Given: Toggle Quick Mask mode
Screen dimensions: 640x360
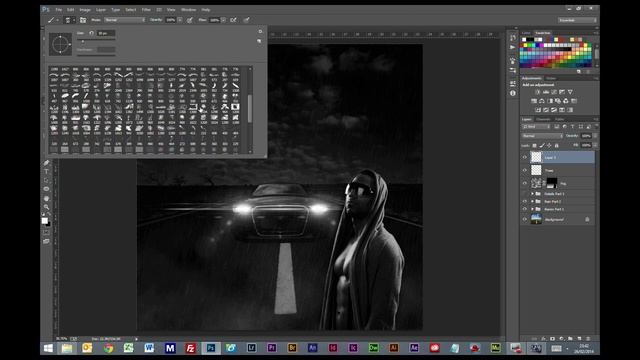Looking at the screenshot, I should pyautogui.click(x=46, y=232).
